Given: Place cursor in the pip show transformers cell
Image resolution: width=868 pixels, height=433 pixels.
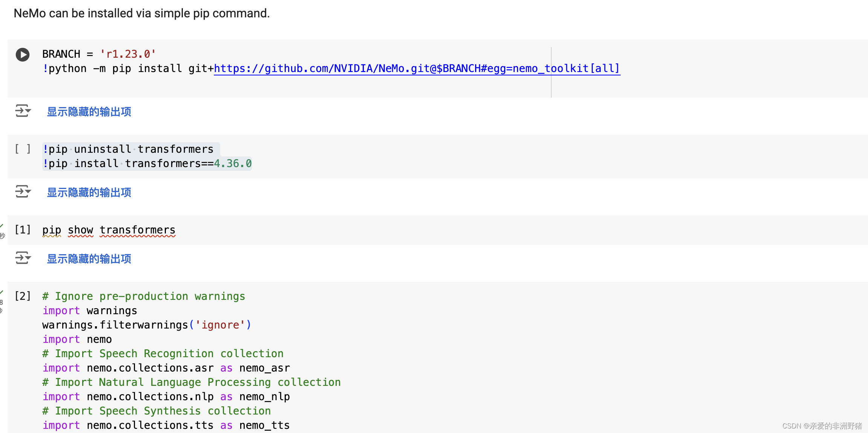Looking at the screenshot, I should pyautogui.click(x=109, y=230).
